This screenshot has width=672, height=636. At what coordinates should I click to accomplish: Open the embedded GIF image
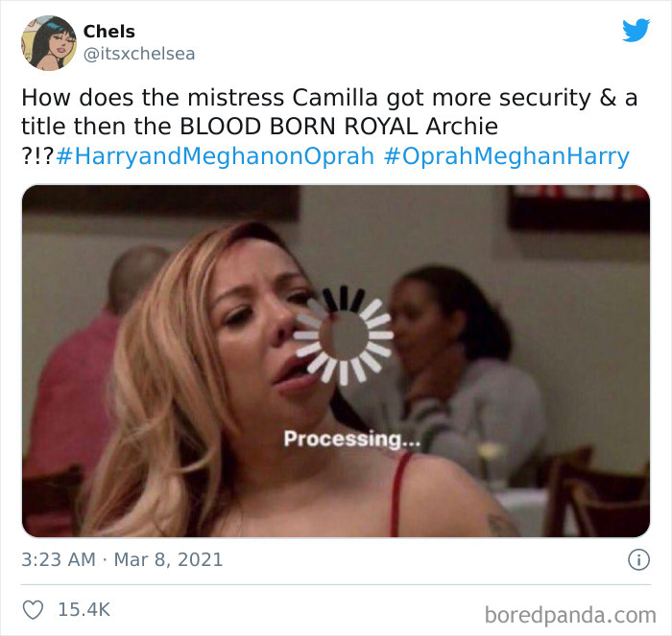click(336, 361)
